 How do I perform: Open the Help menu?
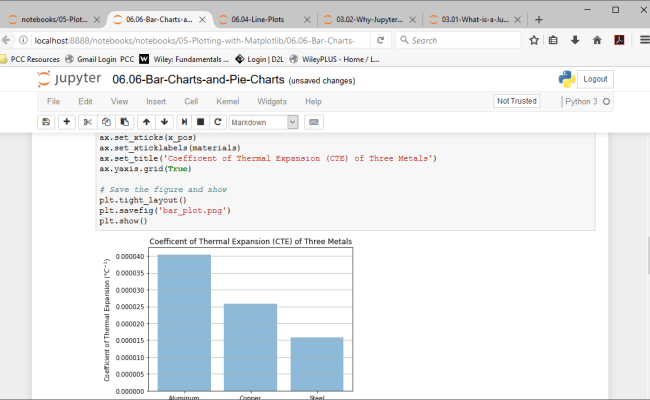[x=313, y=102]
